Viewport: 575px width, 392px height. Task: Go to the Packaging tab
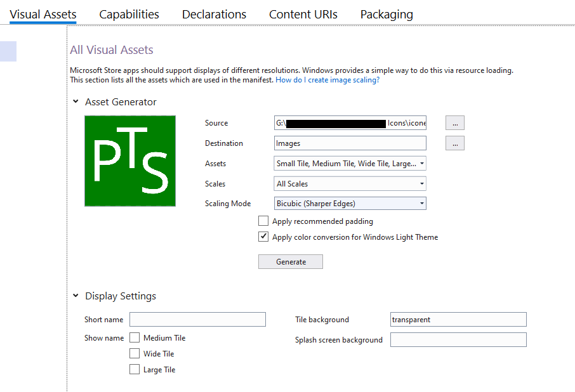387,14
